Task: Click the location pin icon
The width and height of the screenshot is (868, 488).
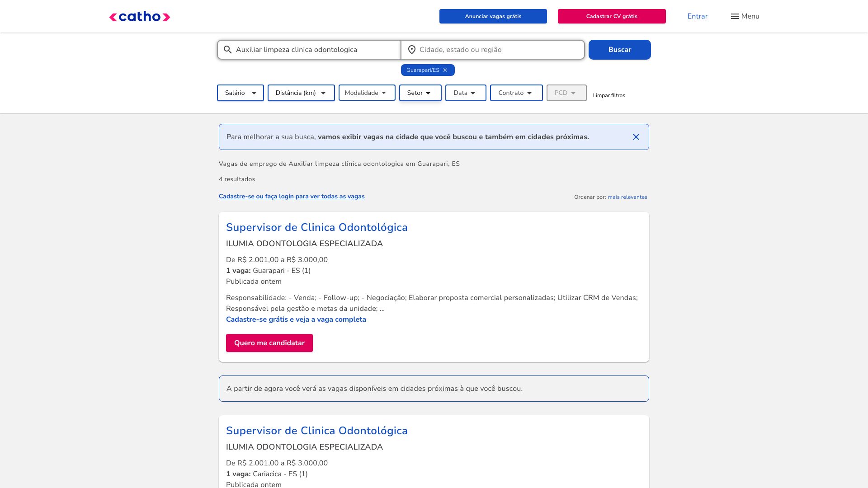Action: 411,50
